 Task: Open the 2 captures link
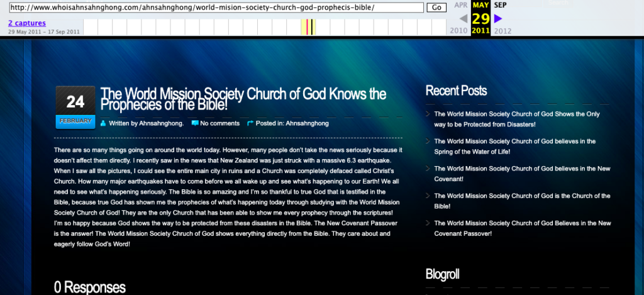[26, 23]
